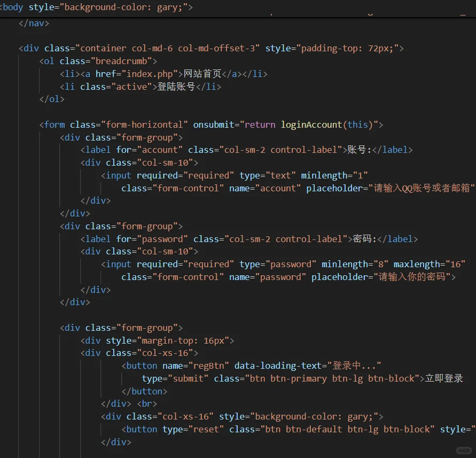476x458 pixels.
Task: Click the breadcrumb class attribute value
Action: tap(121, 60)
